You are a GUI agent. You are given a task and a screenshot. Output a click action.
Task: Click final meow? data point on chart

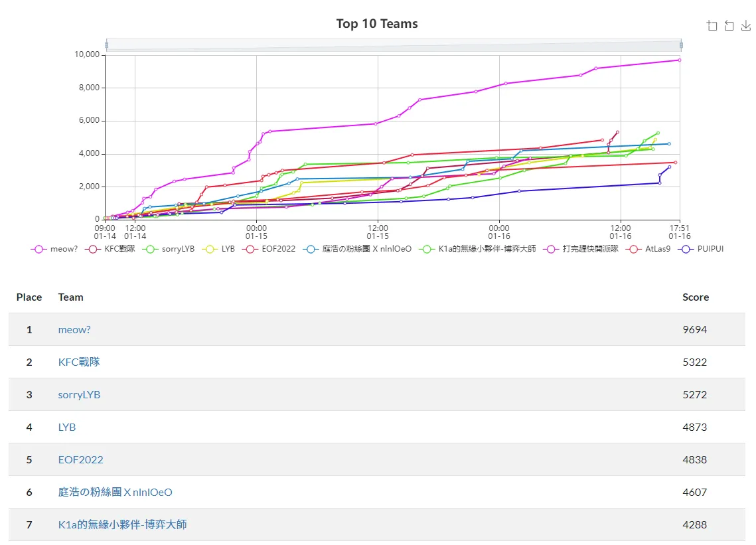click(680, 60)
